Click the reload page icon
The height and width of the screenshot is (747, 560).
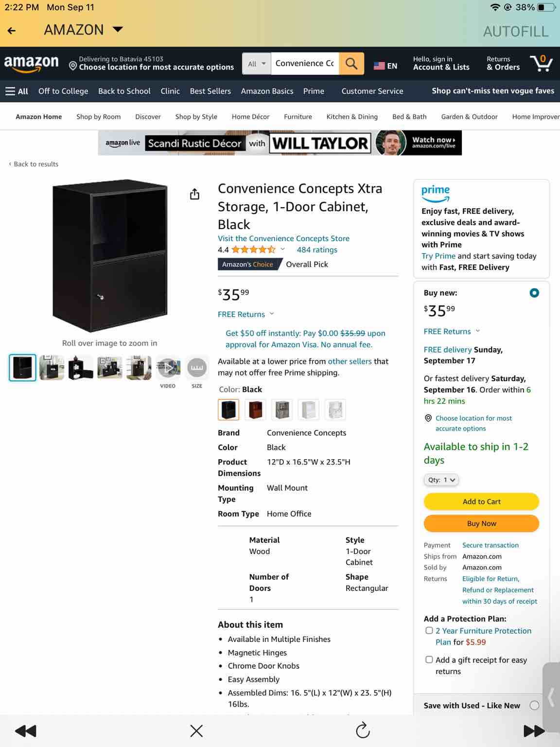[363, 730]
